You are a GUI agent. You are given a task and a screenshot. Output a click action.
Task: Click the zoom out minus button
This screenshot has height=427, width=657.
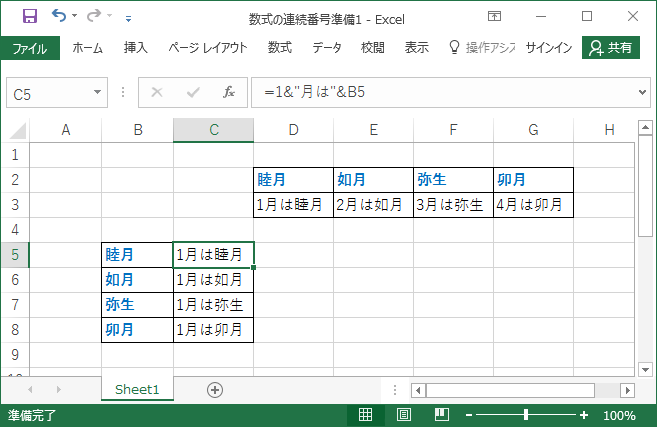[x=469, y=415]
